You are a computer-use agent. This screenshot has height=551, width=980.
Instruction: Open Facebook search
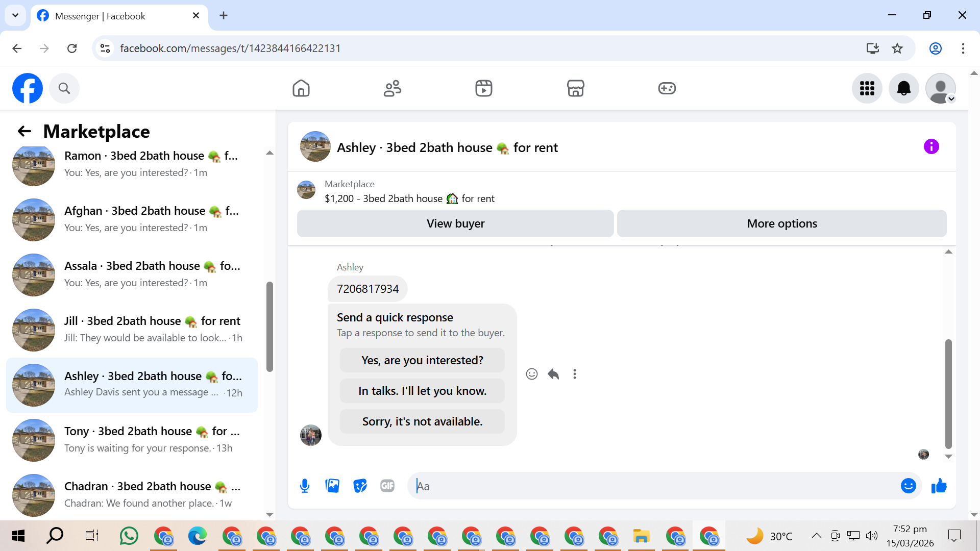pyautogui.click(x=64, y=88)
